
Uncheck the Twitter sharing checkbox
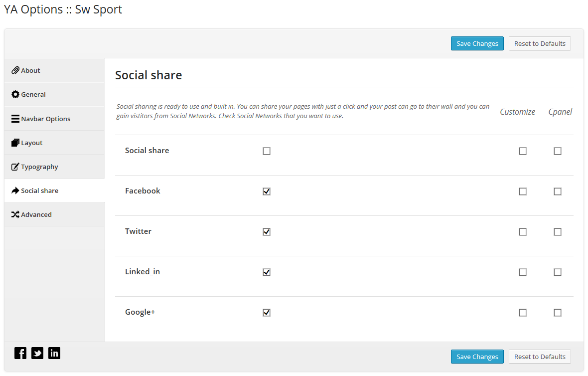[267, 232]
